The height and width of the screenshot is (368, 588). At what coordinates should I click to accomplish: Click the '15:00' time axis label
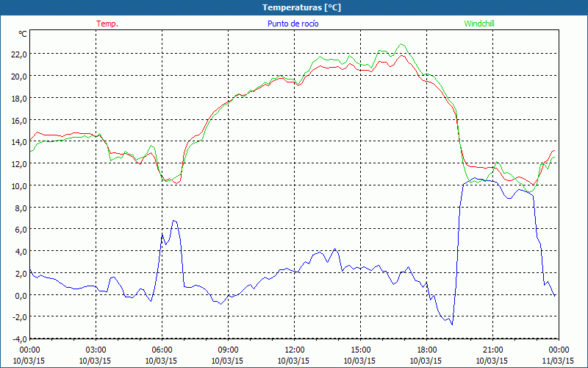click(x=360, y=350)
